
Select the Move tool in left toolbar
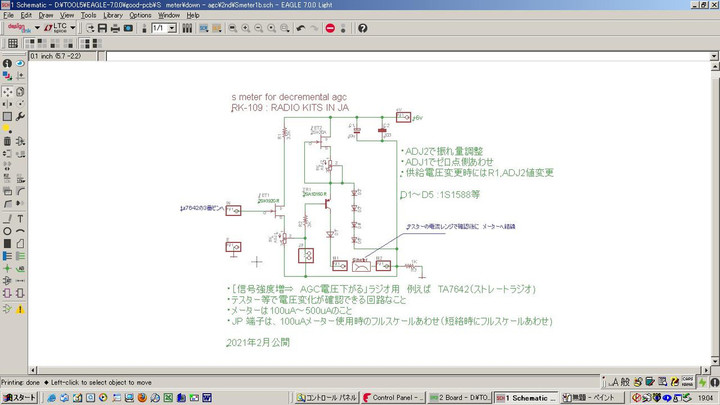point(7,90)
